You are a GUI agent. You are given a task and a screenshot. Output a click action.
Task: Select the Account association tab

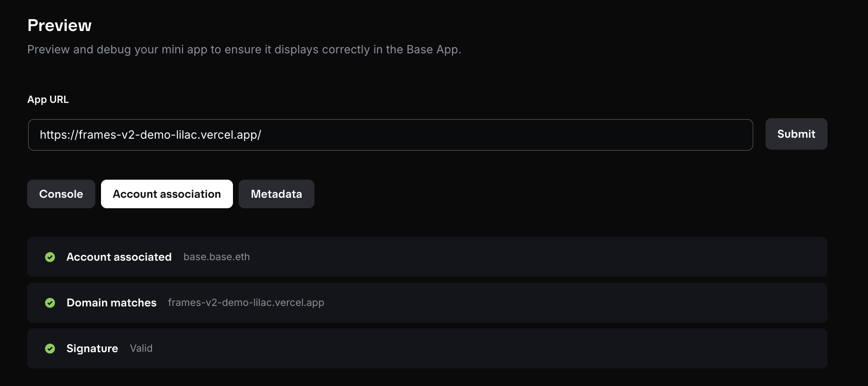point(167,194)
